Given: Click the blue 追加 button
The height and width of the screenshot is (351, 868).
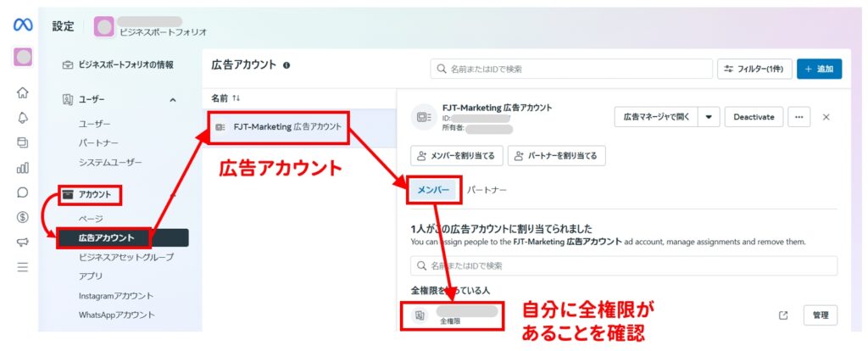Looking at the screenshot, I should click(x=820, y=70).
